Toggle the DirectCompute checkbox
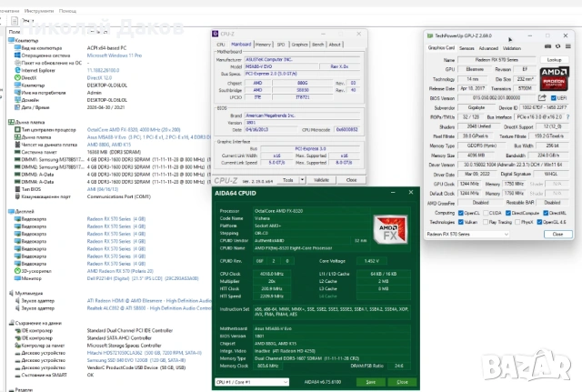 508,213
